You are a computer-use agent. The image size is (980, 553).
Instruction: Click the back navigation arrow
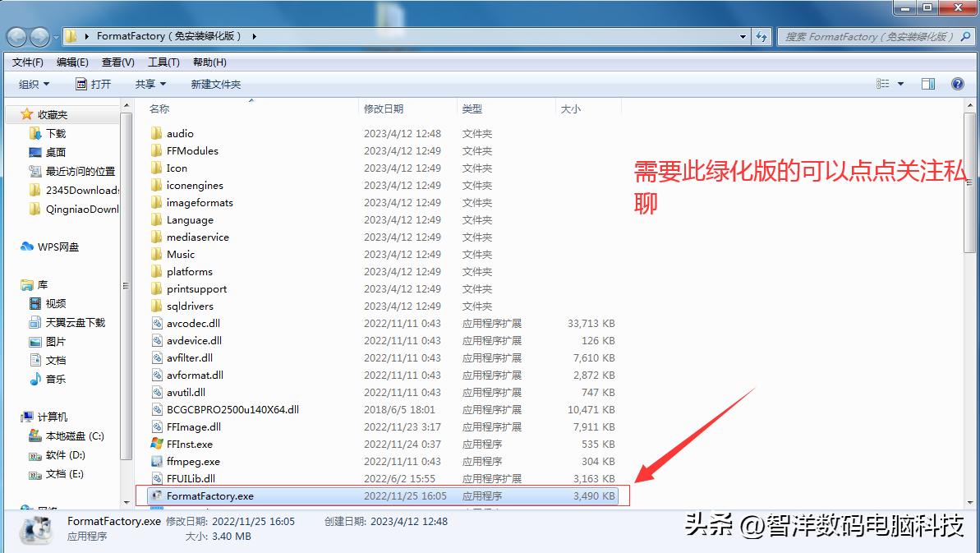pyautogui.click(x=16, y=36)
